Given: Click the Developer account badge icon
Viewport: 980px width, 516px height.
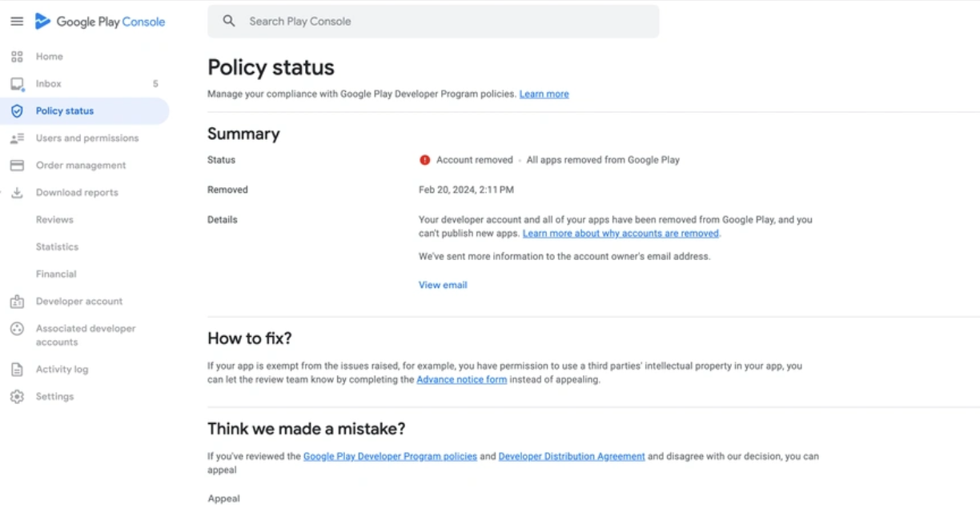Looking at the screenshot, I should coord(17,302).
